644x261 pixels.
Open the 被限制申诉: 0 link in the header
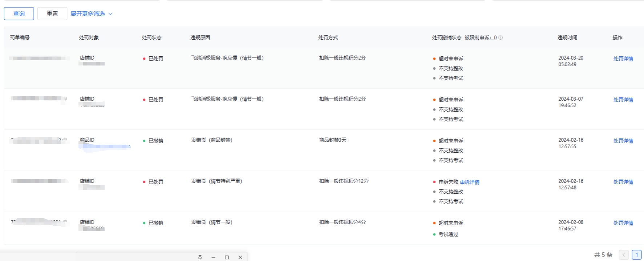(480, 37)
